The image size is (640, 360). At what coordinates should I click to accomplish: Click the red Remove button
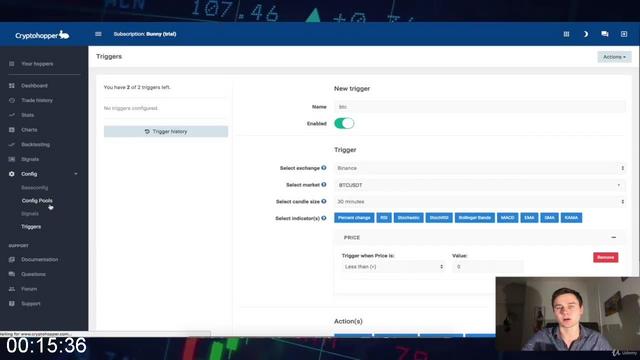point(605,258)
